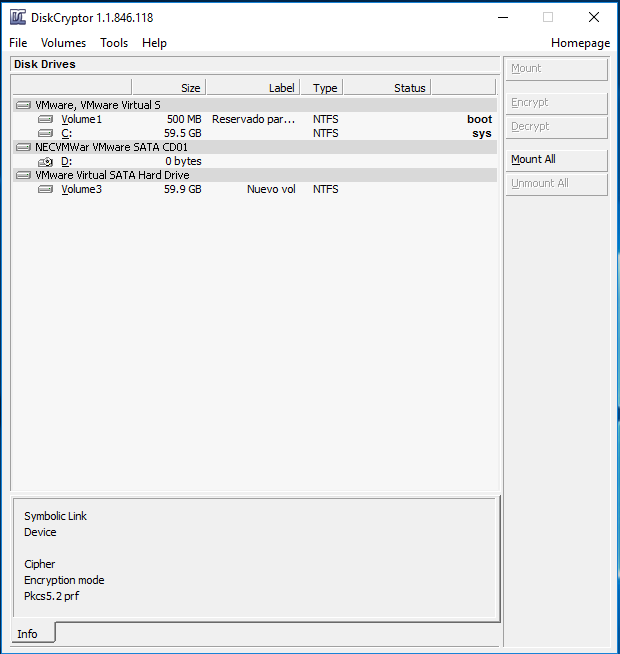Click the Nuevo vol label cell
Image resolution: width=620 pixels, height=654 pixels.
pos(271,189)
